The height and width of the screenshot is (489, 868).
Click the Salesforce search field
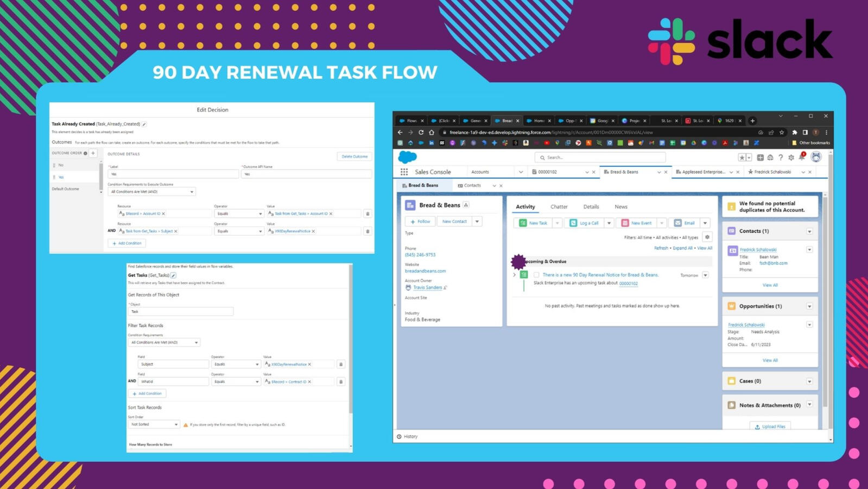click(600, 158)
